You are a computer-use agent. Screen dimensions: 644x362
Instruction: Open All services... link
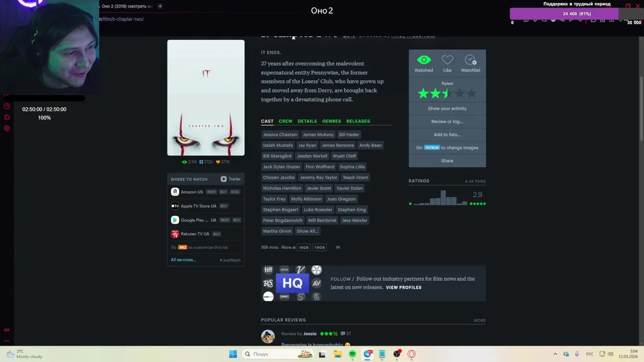tap(183, 260)
